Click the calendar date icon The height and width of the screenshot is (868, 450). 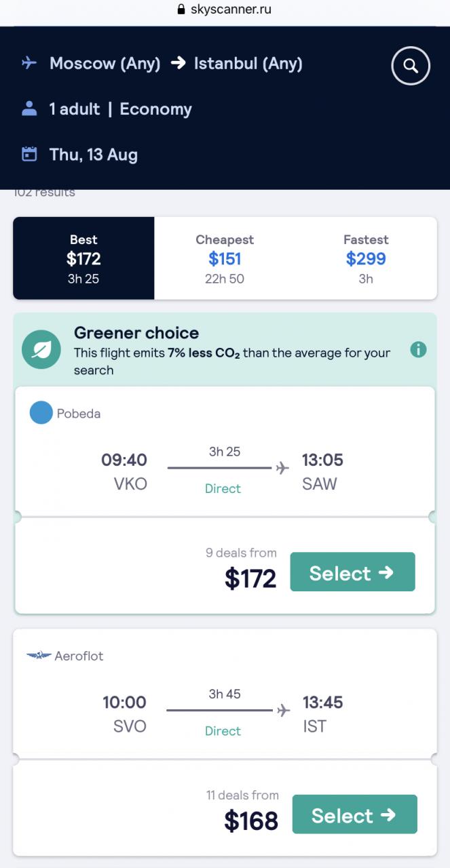[x=29, y=155]
